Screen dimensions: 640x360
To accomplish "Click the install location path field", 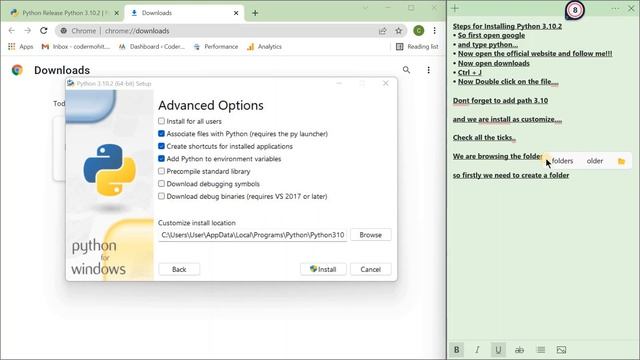I will point(253,235).
